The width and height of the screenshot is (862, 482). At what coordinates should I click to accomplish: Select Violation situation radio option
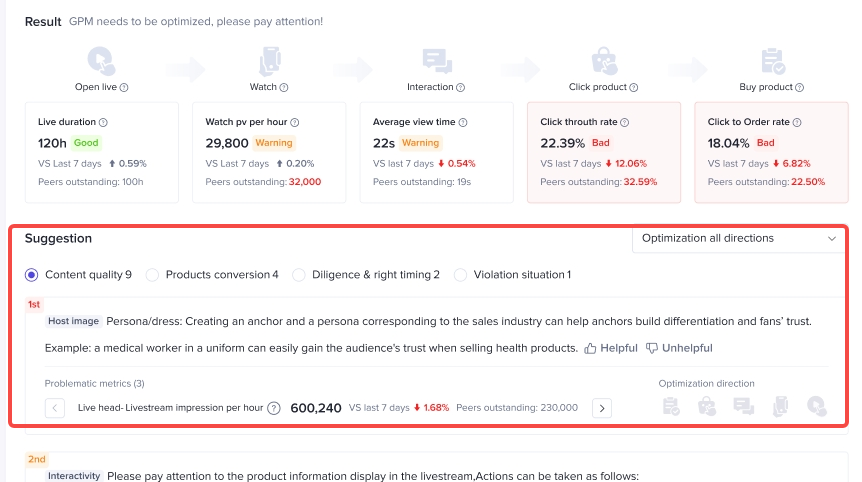tap(460, 275)
